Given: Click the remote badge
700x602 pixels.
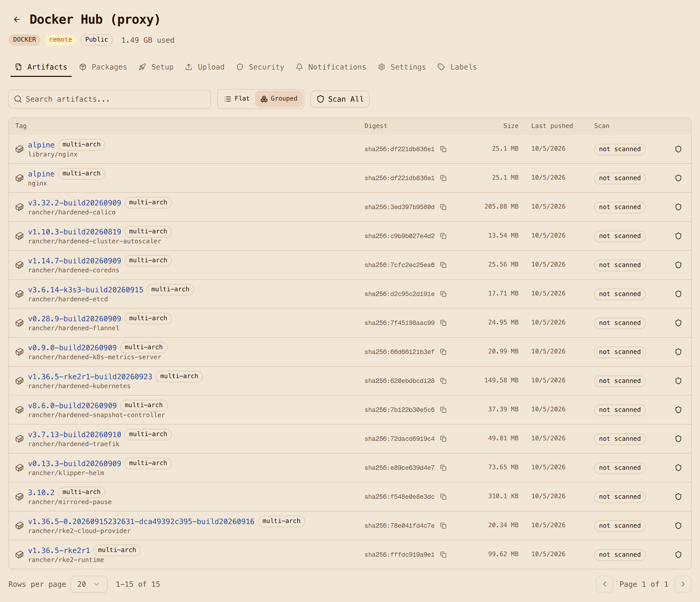Looking at the screenshot, I should point(61,40).
